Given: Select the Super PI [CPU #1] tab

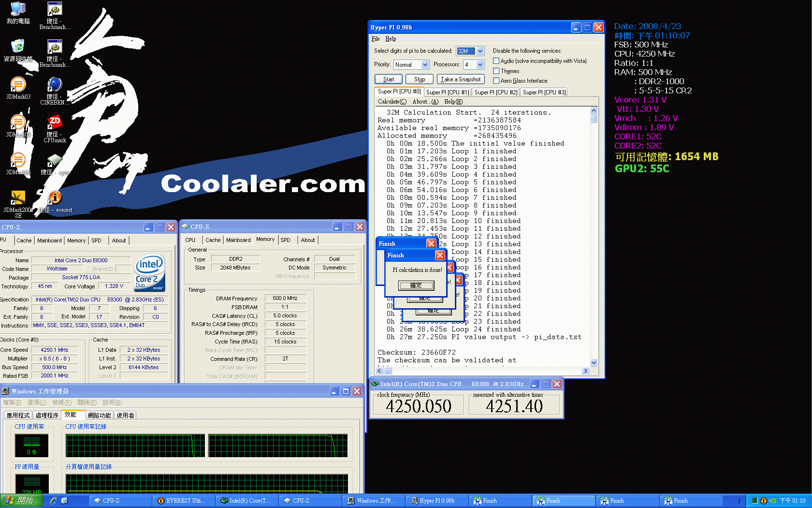Looking at the screenshot, I should point(448,92).
